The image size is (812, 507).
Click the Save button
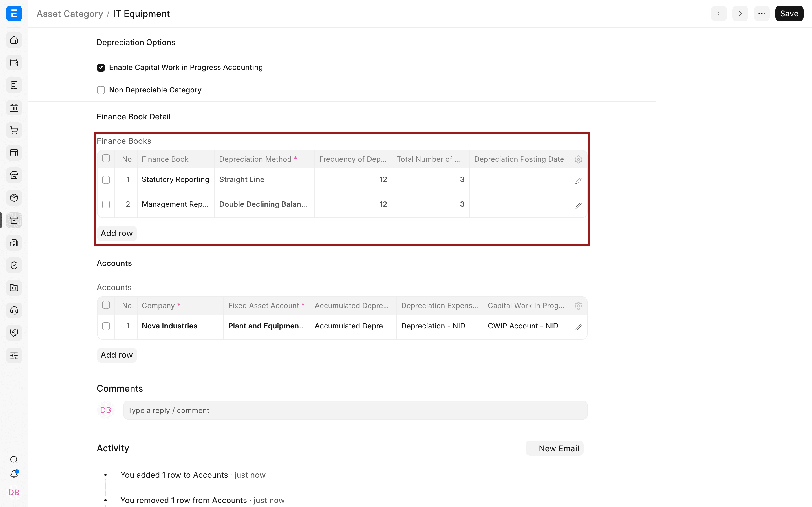pos(789,14)
